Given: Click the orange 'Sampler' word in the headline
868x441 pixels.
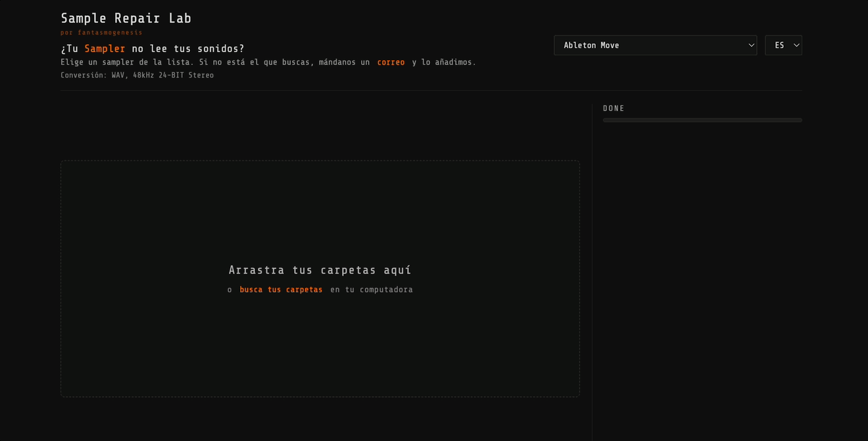Looking at the screenshot, I should pyautogui.click(x=105, y=49).
